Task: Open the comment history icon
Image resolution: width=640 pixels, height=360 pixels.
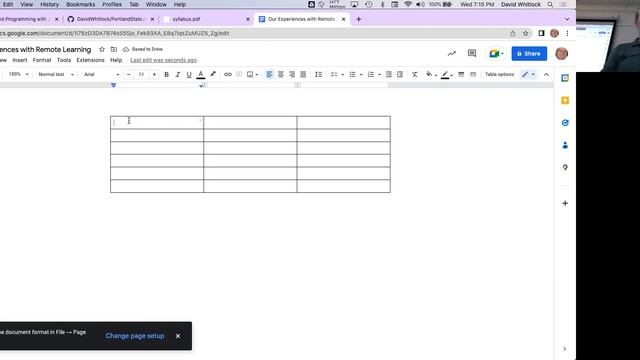Action: (x=472, y=53)
